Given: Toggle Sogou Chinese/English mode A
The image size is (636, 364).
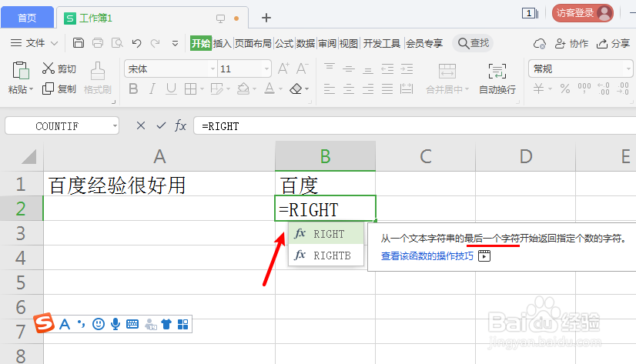Looking at the screenshot, I should pyautogui.click(x=65, y=324).
